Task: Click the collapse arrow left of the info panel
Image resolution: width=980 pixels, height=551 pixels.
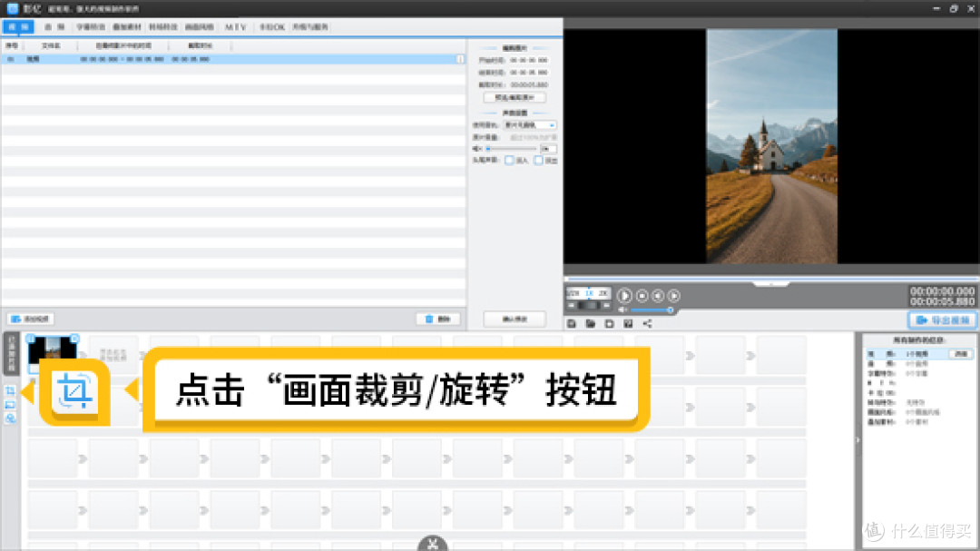Action: pos(857,440)
